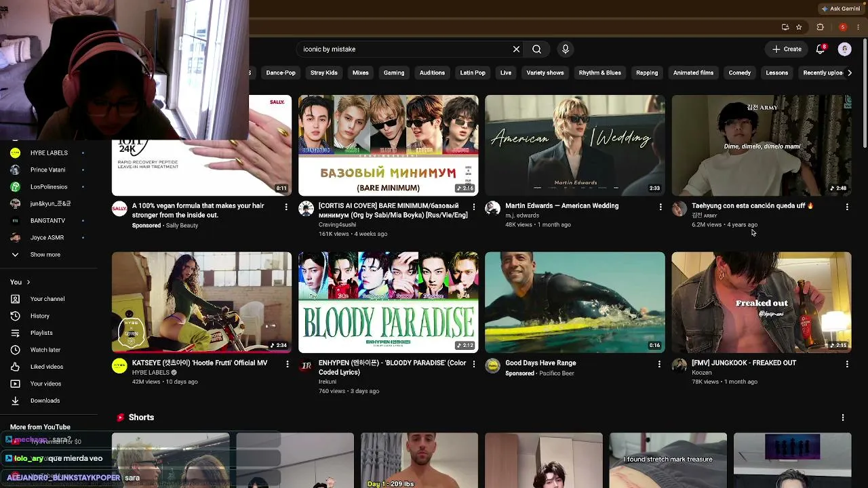Play the Taehyung video thumbnail

[x=762, y=145]
